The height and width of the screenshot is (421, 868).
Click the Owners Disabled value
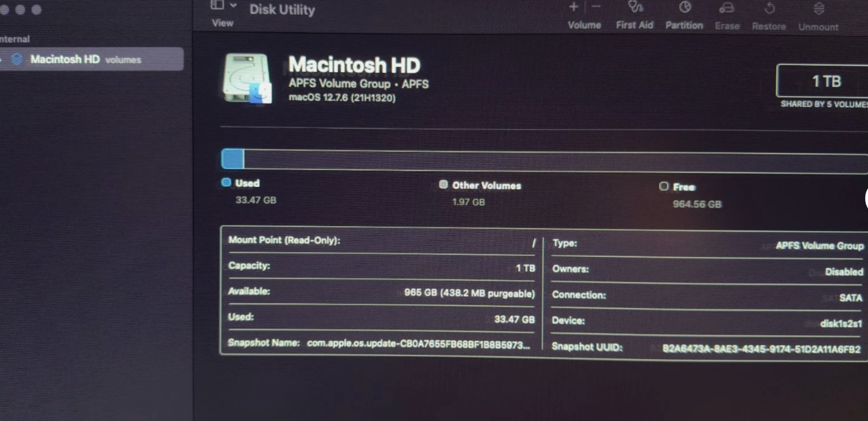(x=844, y=272)
